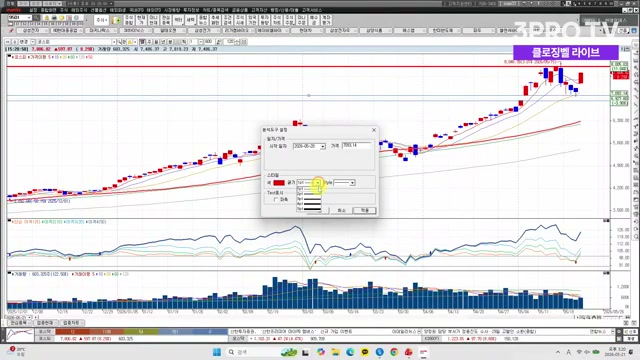Click the 취소 cancel button
This screenshot has width=640, height=360.
(x=341, y=210)
